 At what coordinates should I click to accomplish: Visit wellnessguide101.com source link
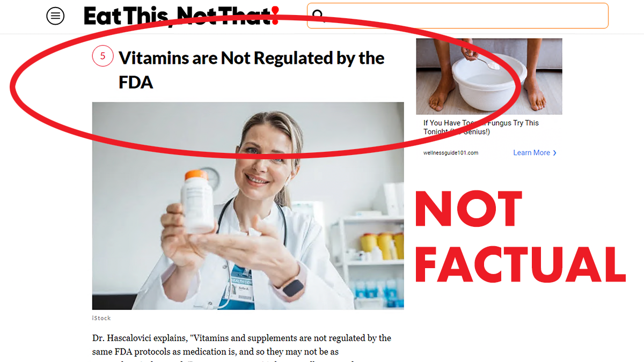[451, 153]
